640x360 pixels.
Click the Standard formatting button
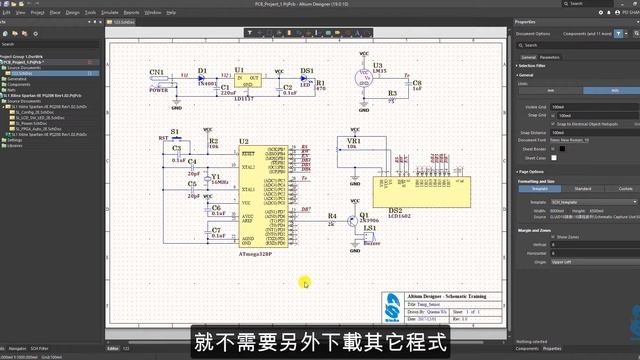[x=583, y=189]
